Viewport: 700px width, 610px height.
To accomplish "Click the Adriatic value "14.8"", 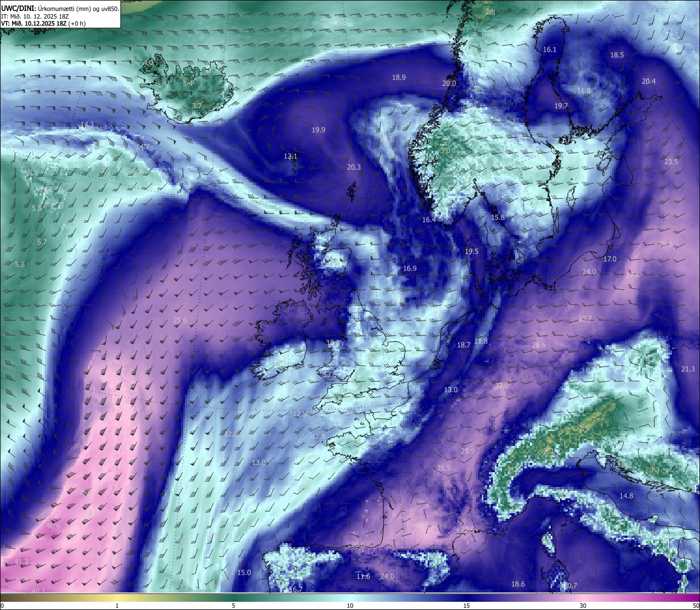I will point(626,496).
